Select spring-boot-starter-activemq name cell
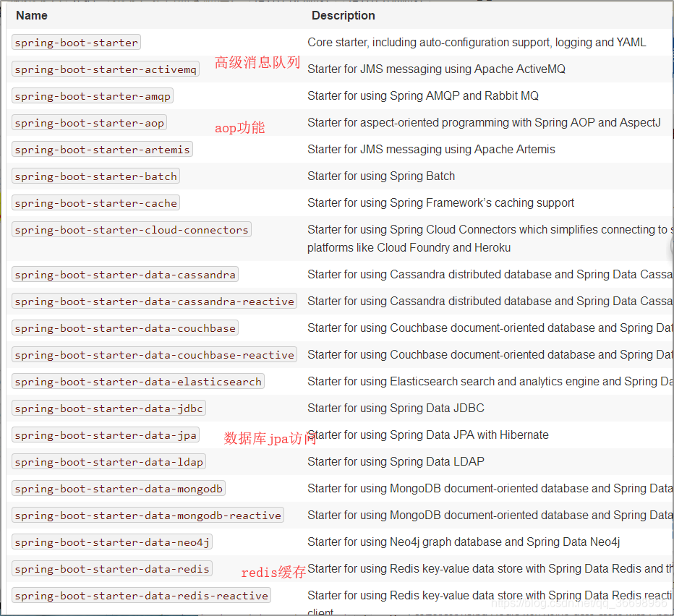The width and height of the screenshot is (674, 616). (106, 69)
